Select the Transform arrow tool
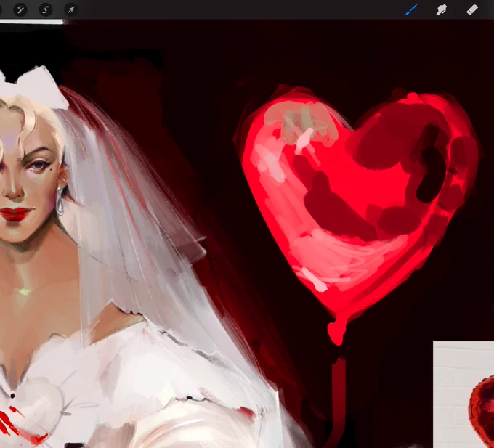 [71, 9]
